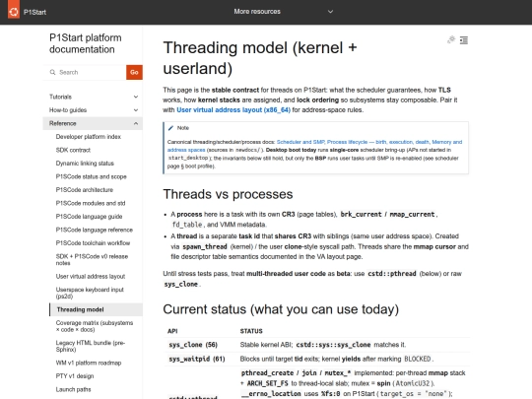Viewport: 532px width, 399px height.
Task: Open P1SCode architecture page
Action: [x=85, y=190]
